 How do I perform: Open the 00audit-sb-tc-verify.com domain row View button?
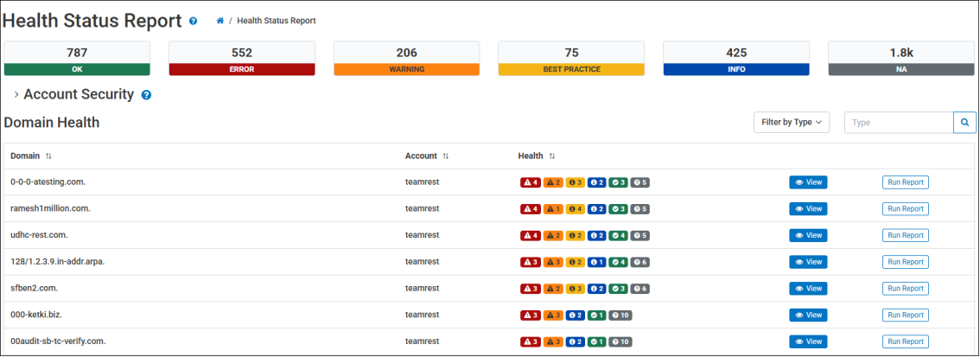pos(807,341)
